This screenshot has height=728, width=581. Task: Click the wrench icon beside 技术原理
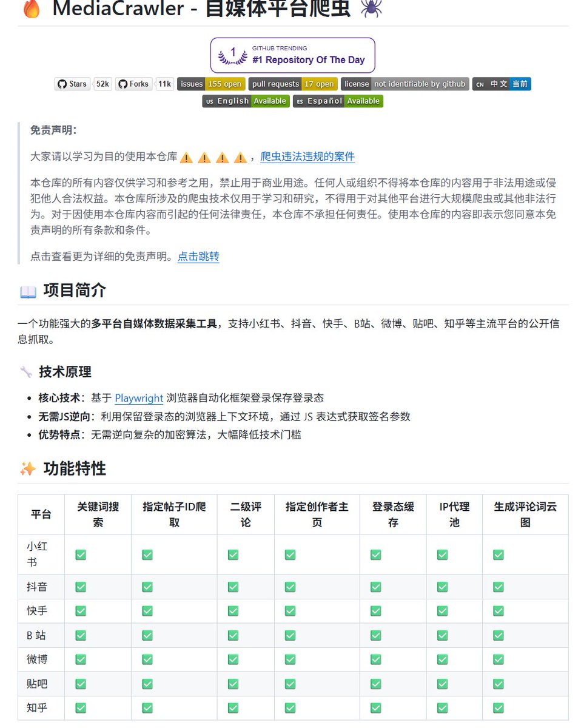(x=26, y=372)
